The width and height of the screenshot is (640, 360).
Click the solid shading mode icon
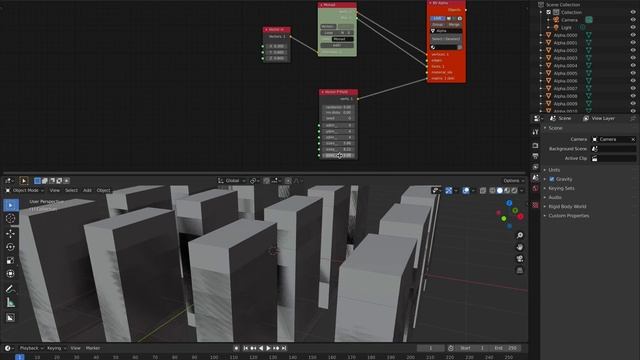500,191
